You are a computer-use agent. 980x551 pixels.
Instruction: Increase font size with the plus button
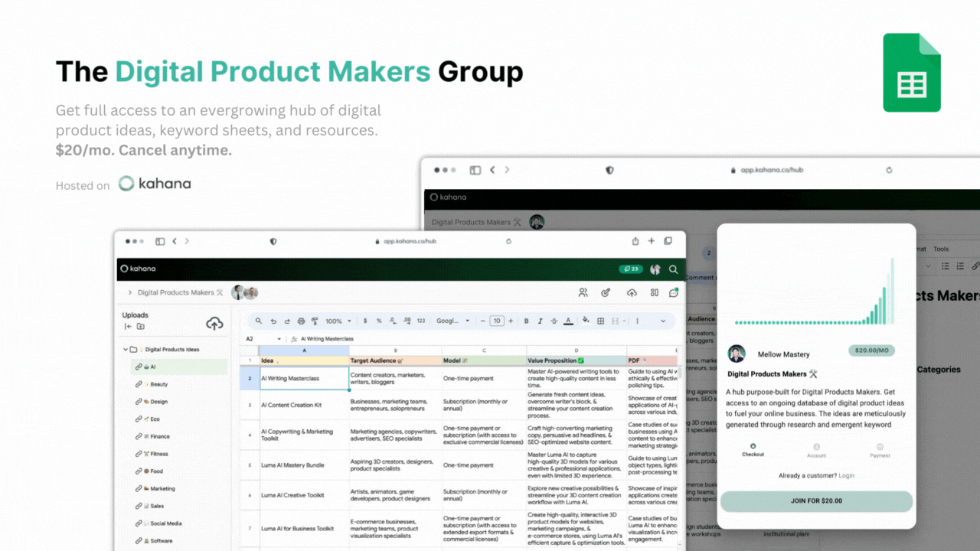510,321
